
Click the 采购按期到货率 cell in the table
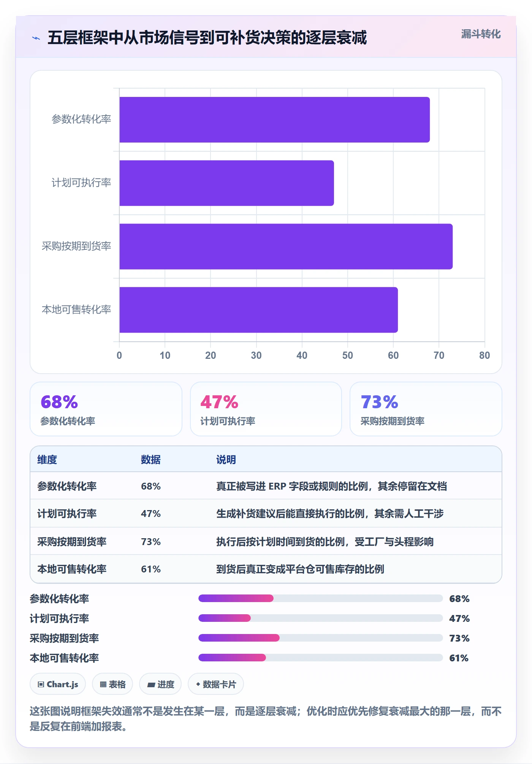[72, 542]
